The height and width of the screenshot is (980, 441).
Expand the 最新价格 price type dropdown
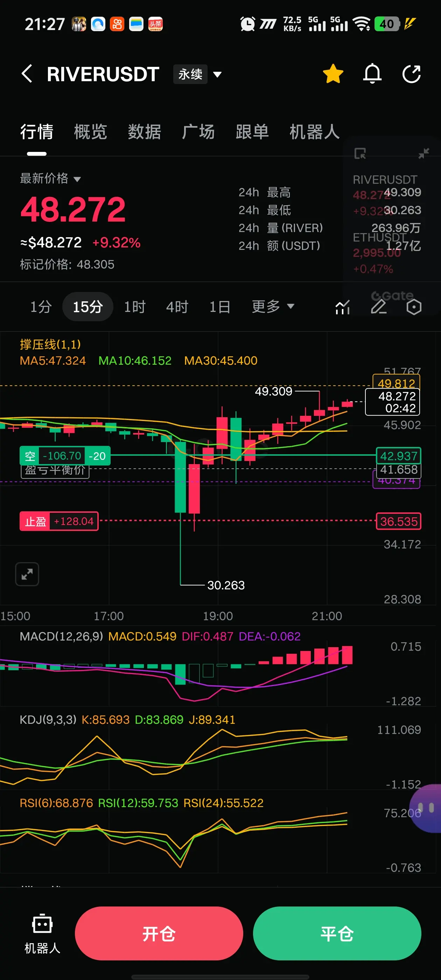[50, 178]
